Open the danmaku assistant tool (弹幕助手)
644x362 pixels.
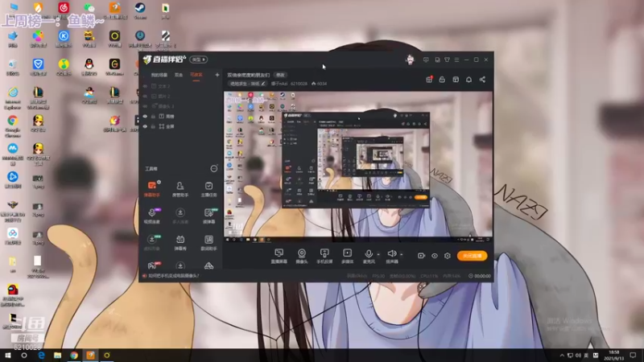tap(152, 189)
